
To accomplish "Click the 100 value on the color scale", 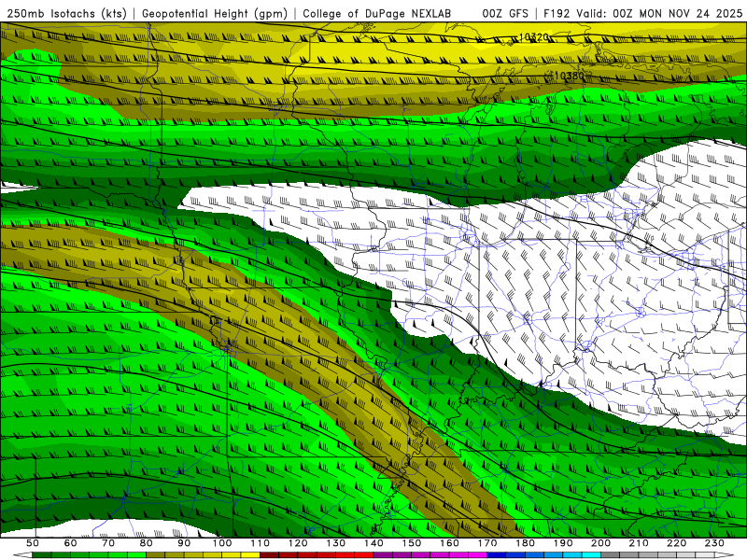I will click(222, 543).
